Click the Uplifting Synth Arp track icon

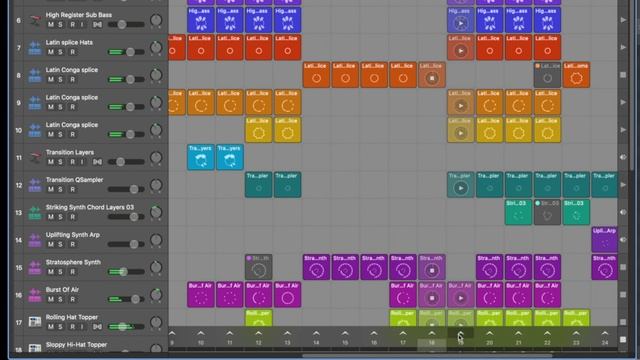pyautogui.click(x=35, y=240)
